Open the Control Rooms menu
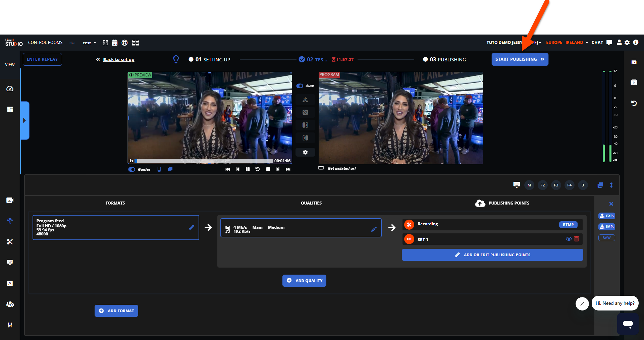 pos(45,43)
